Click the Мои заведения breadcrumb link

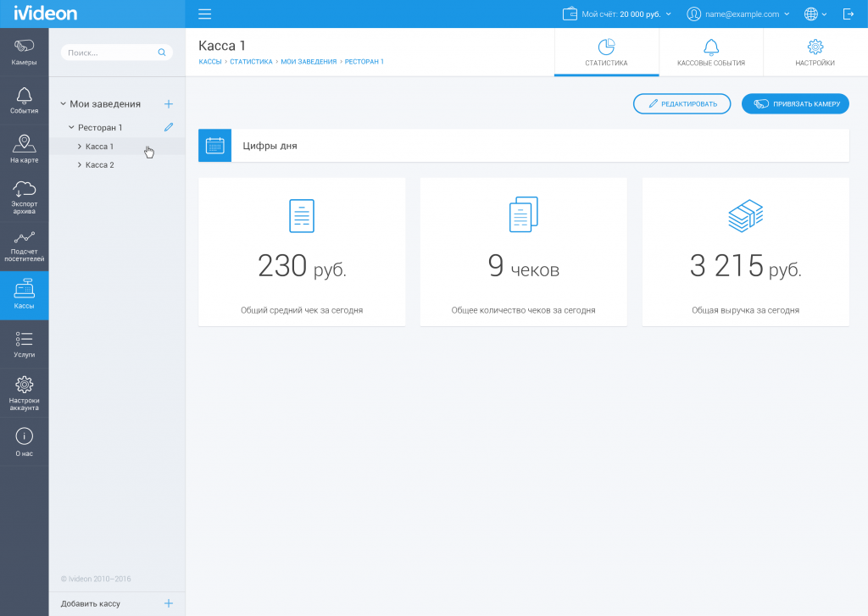tap(309, 62)
